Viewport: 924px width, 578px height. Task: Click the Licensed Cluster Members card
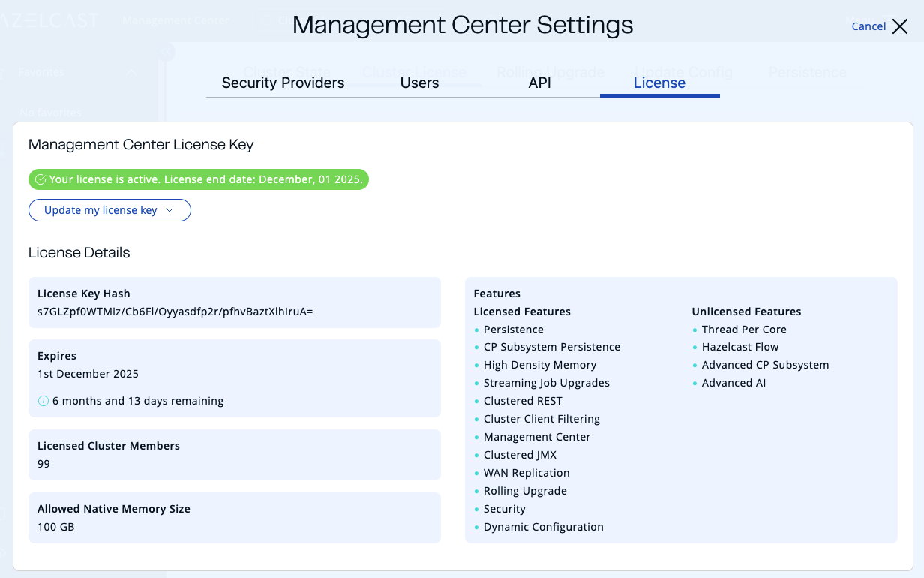coord(234,454)
